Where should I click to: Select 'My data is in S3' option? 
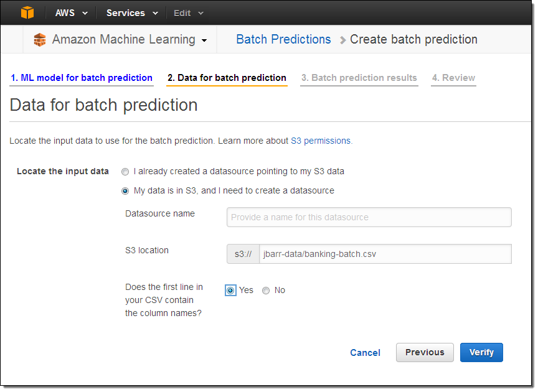[x=125, y=191]
